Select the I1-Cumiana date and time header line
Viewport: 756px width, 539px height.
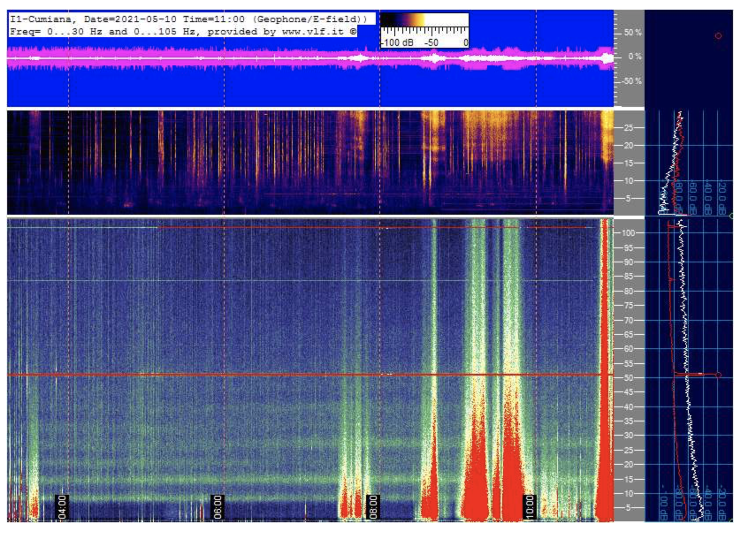coord(189,19)
